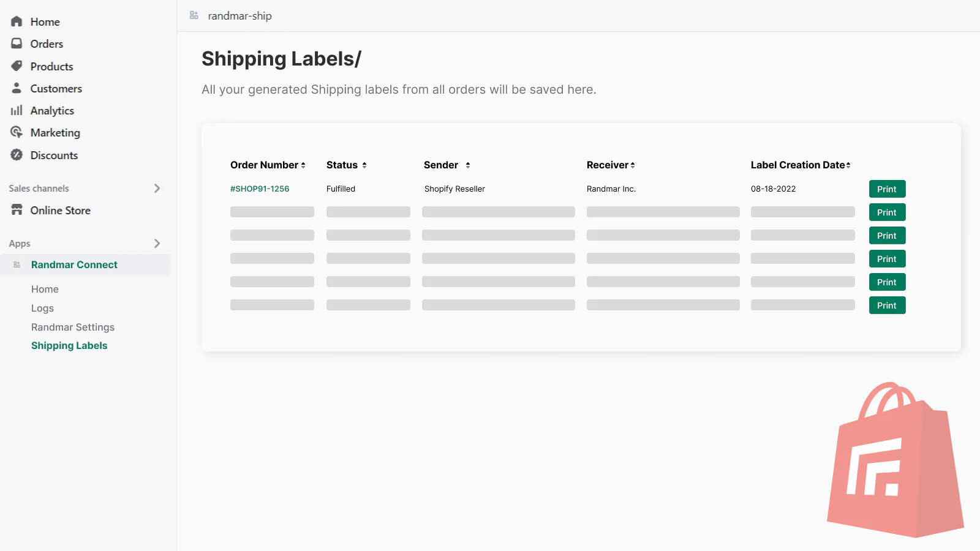
Task: Click the Orders inbox icon
Action: 17,43
